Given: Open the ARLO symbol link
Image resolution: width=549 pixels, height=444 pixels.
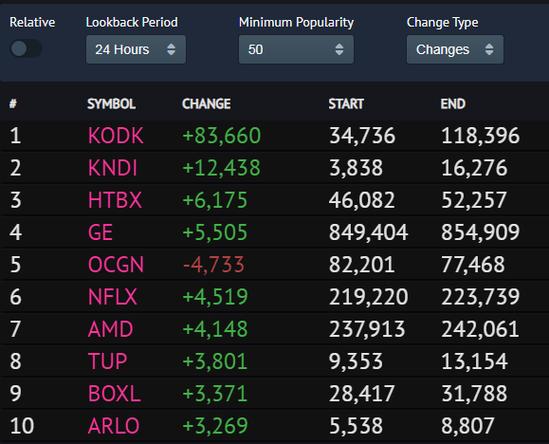Looking at the screenshot, I should click(114, 425).
